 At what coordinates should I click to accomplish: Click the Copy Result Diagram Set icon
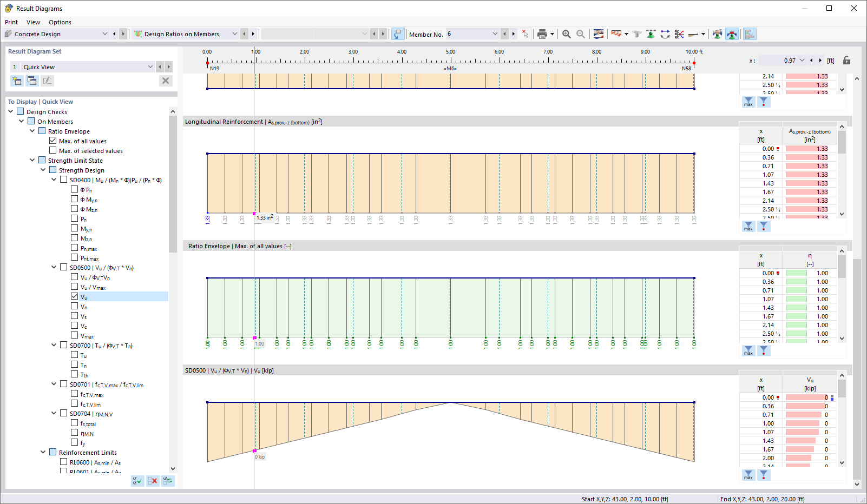coord(31,80)
